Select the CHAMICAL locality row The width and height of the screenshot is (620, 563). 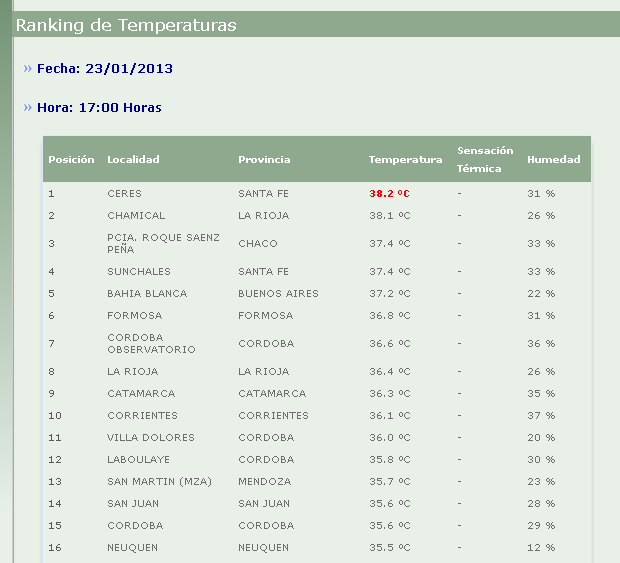tap(136, 215)
